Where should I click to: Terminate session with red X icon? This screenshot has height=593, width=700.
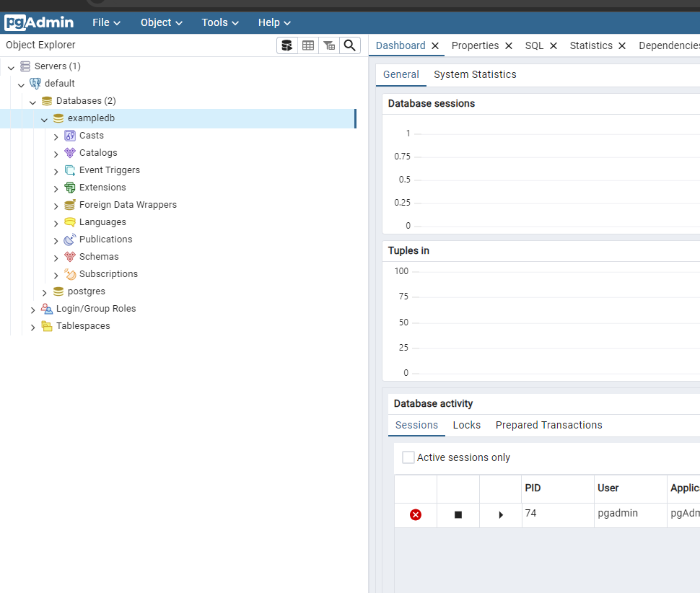tap(416, 514)
